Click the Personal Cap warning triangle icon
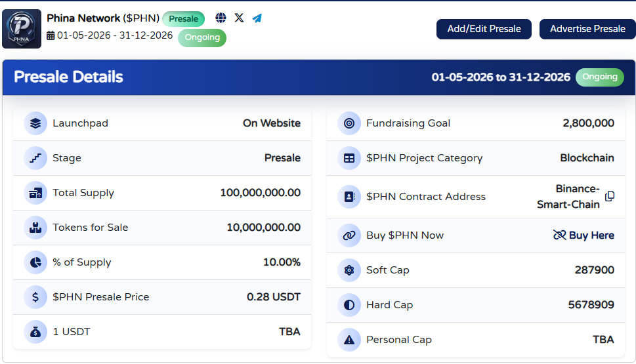This screenshot has height=364, width=636. click(x=349, y=340)
